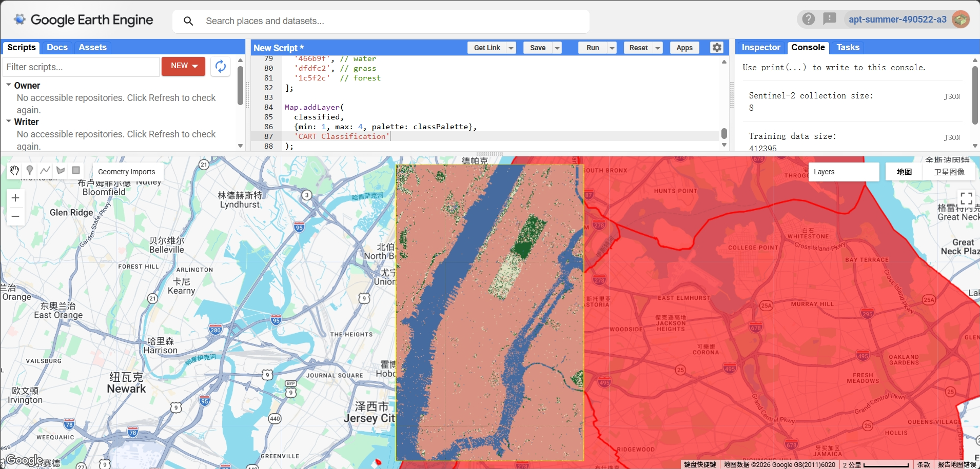Open the Reset dropdown arrow

(658, 48)
